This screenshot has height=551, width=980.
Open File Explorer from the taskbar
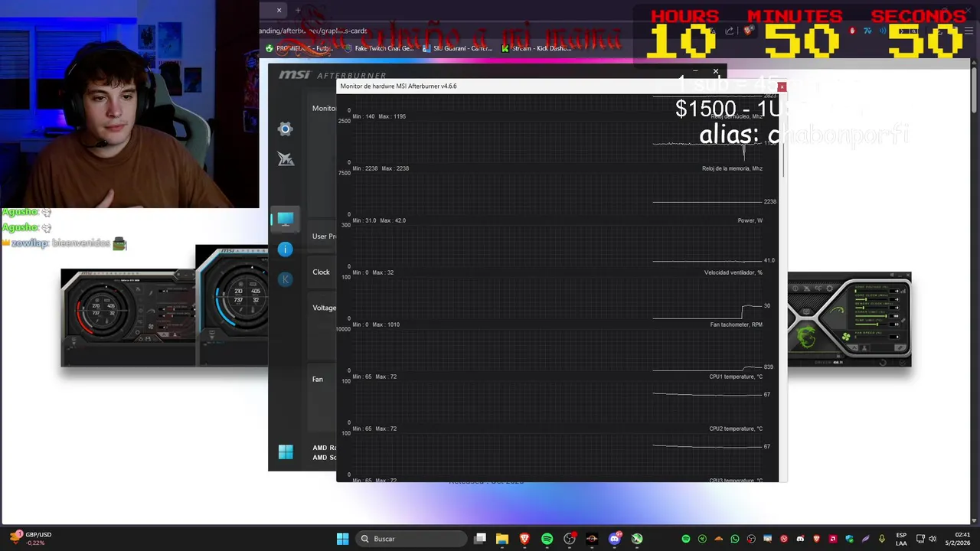pyautogui.click(x=502, y=539)
